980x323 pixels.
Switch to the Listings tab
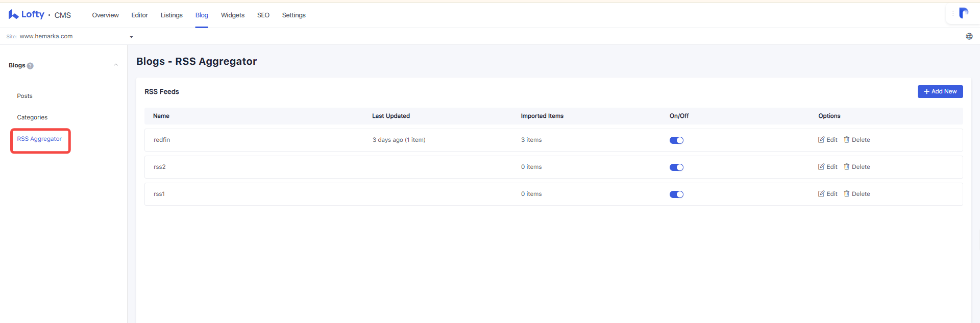171,15
